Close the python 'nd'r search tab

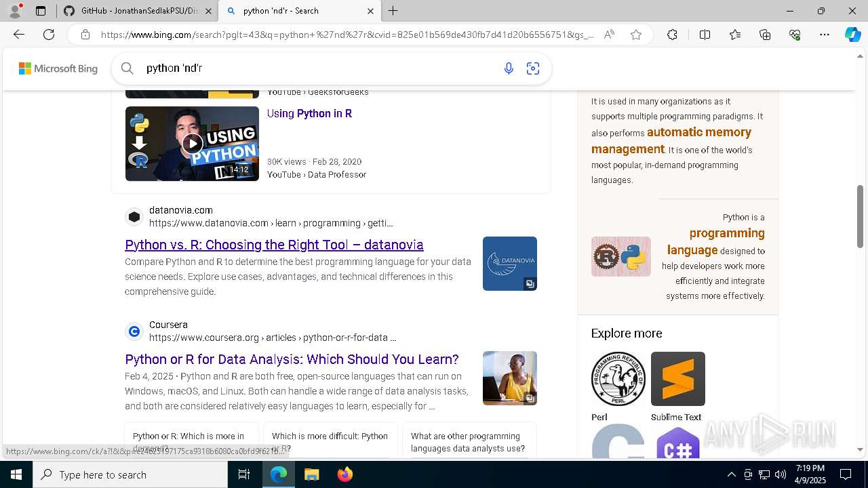click(370, 11)
